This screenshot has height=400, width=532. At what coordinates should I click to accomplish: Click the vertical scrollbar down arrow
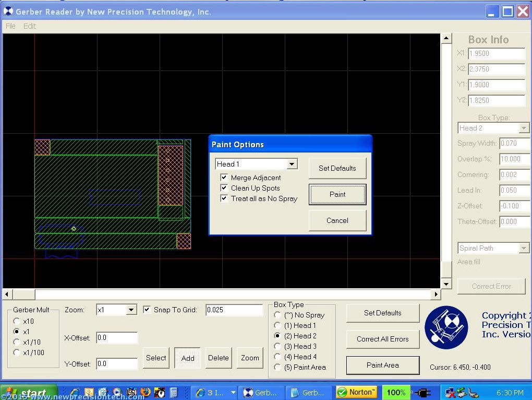click(x=446, y=284)
